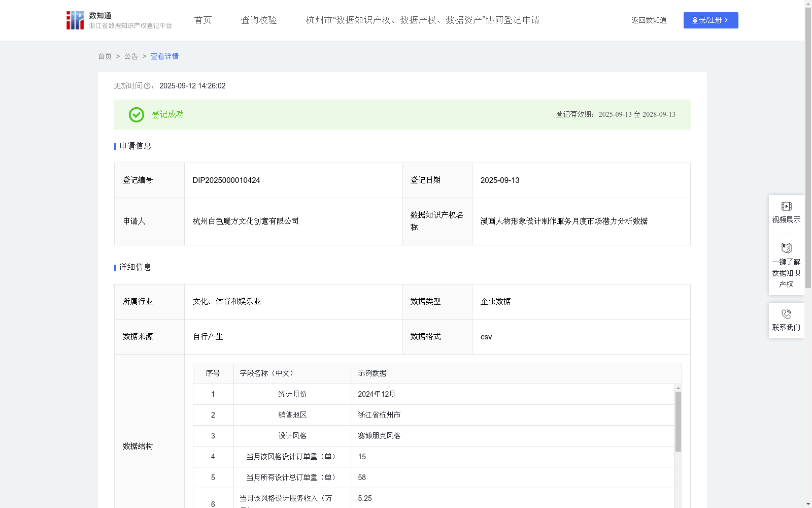Click the 首页 breadcrumb link
812x508 pixels.
pyautogui.click(x=105, y=56)
